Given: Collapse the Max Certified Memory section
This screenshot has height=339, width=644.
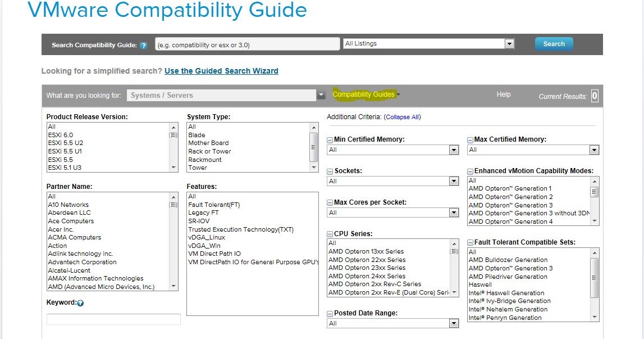Looking at the screenshot, I should point(471,139).
